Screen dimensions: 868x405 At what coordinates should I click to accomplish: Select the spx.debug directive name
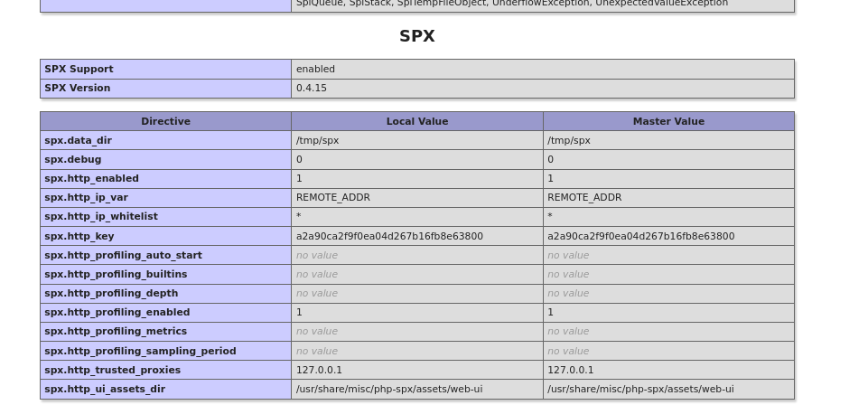click(x=72, y=160)
